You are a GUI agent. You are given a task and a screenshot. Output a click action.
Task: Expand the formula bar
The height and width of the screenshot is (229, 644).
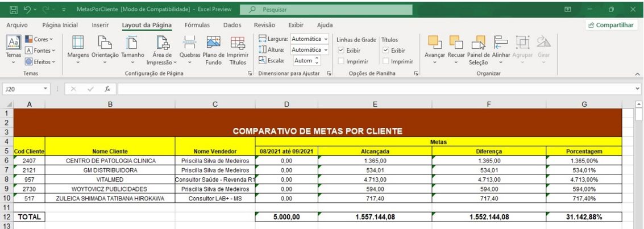coord(637,89)
